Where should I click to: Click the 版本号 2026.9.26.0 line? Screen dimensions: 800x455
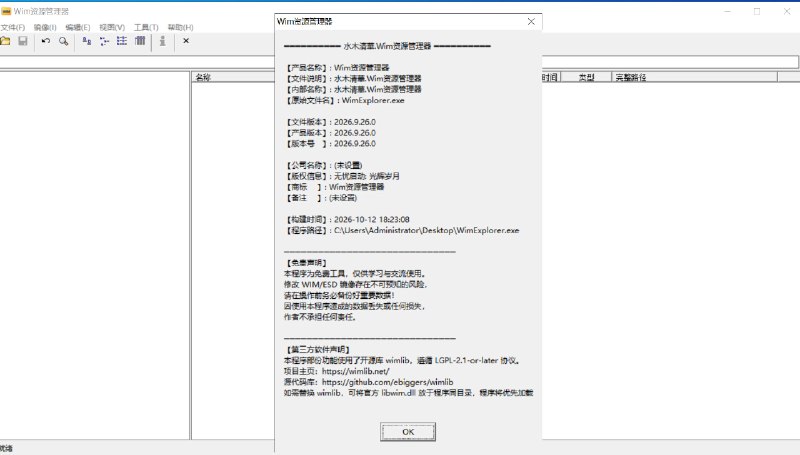tap(330, 143)
